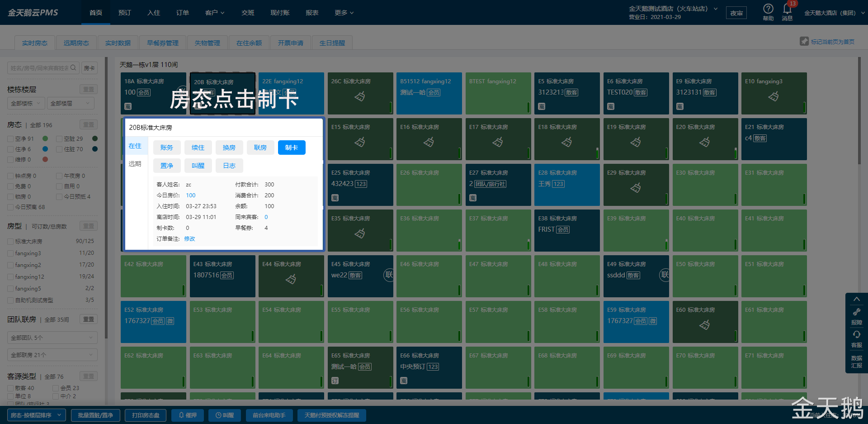
Task: Tick the 住脏 70 checkbox
Action: [x=59, y=149]
